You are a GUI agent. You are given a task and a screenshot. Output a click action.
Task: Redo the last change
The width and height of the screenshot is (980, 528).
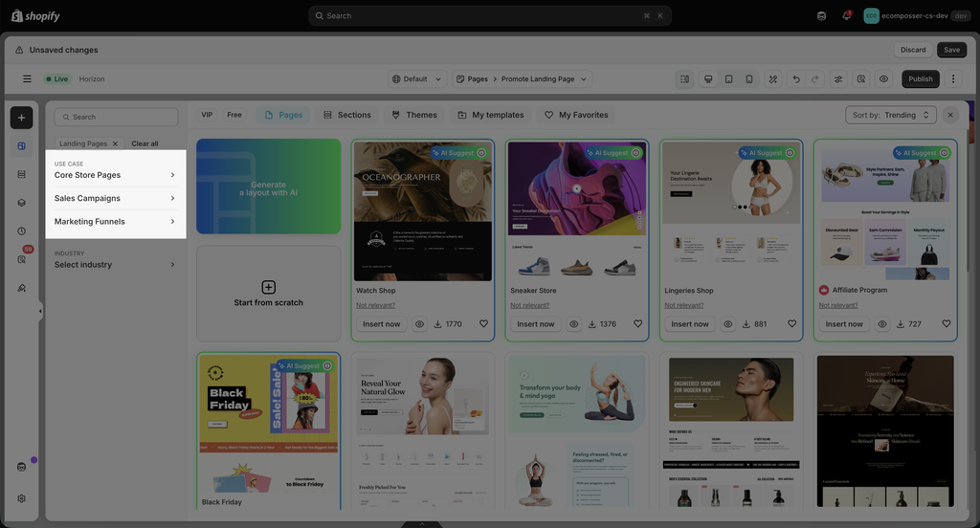pos(815,78)
